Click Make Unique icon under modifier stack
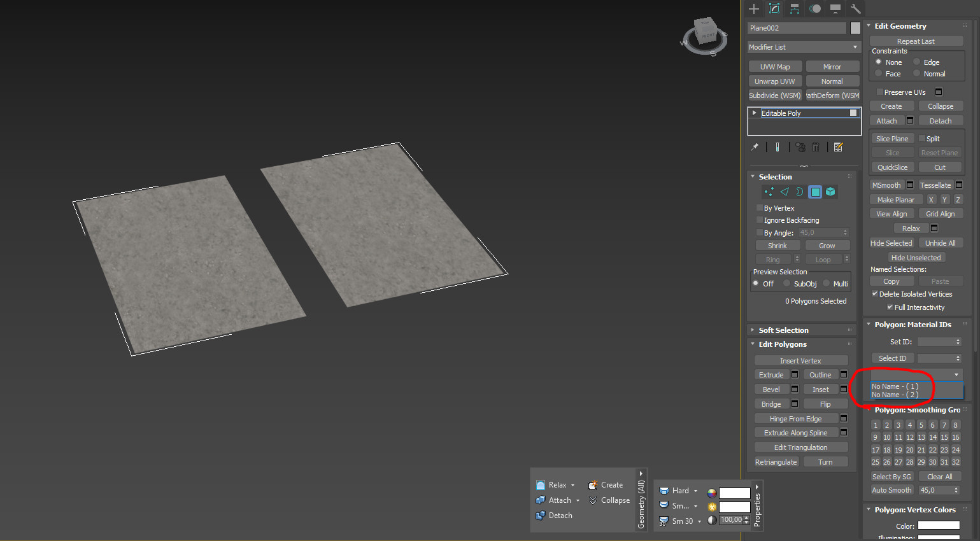This screenshot has height=541, width=980. coord(800,147)
